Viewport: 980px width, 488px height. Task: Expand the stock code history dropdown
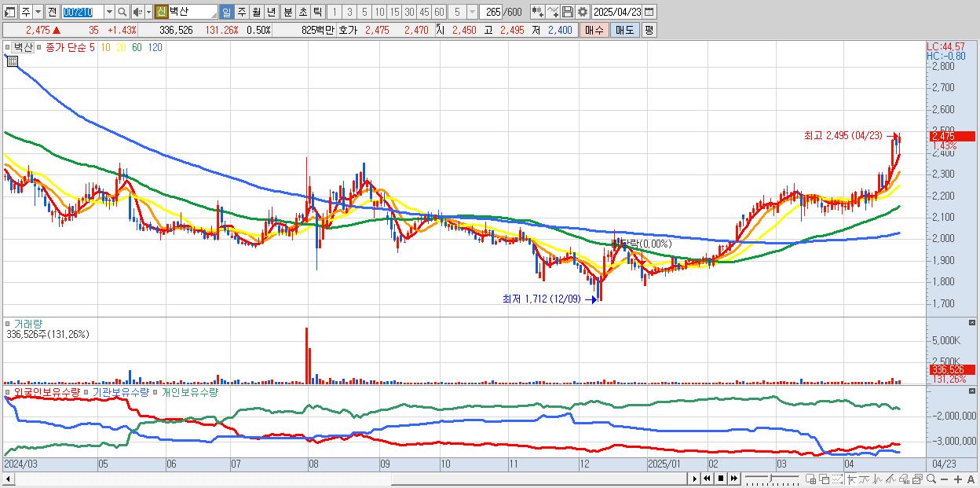(x=109, y=12)
